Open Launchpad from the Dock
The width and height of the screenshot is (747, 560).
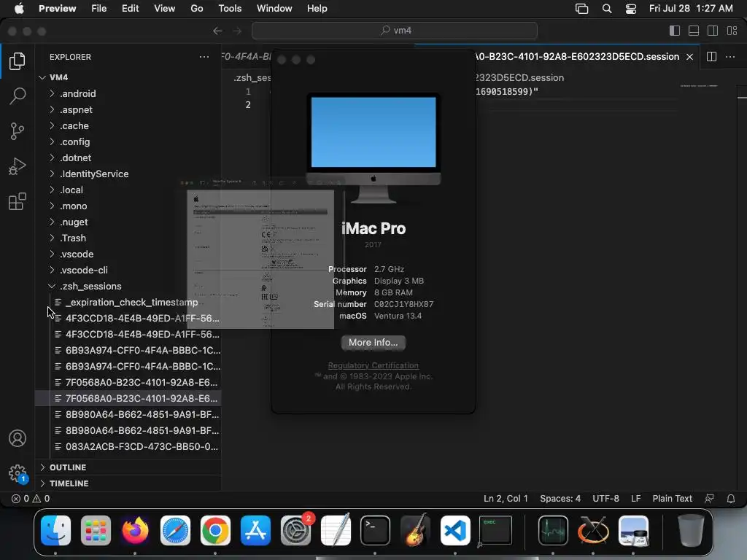click(96, 530)
